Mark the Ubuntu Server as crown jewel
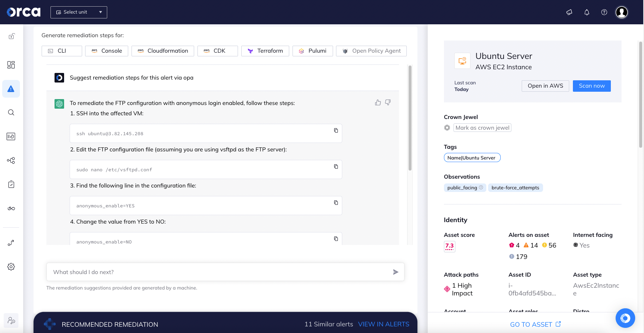 pyautogui.click(x=482, y=127)
